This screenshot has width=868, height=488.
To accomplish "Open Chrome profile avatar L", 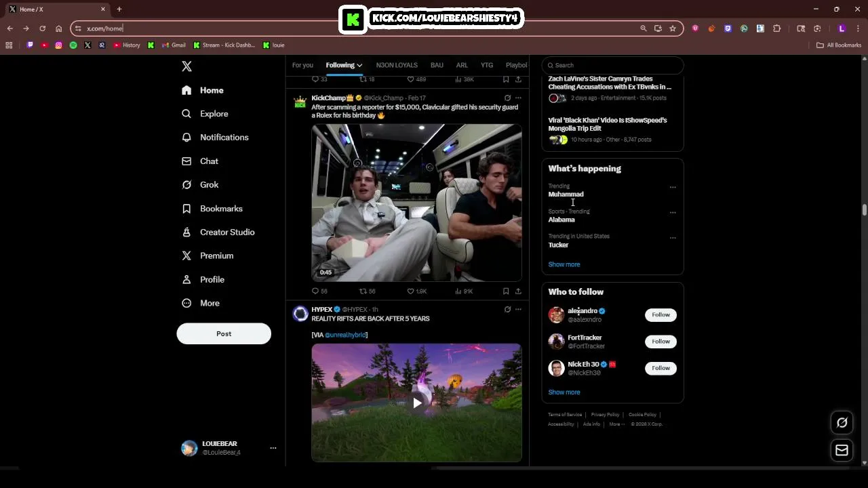I will [x=842, y=28].
